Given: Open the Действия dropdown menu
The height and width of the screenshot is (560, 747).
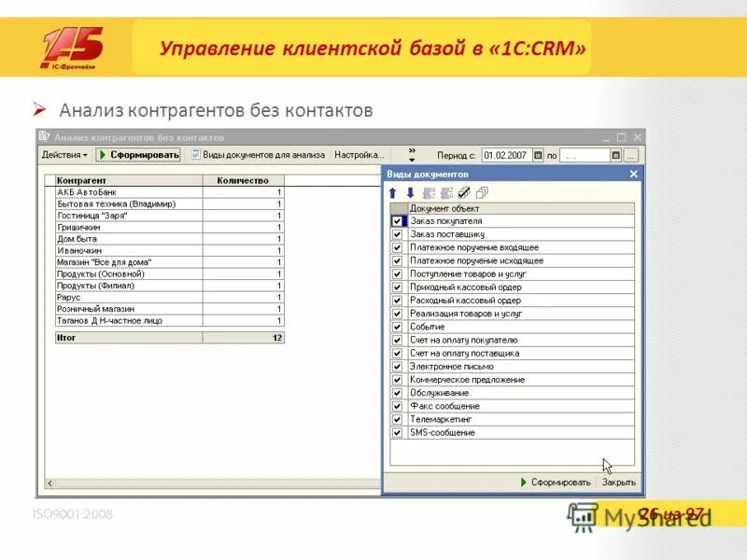Looking at the screenshot, I should [64, 155].
